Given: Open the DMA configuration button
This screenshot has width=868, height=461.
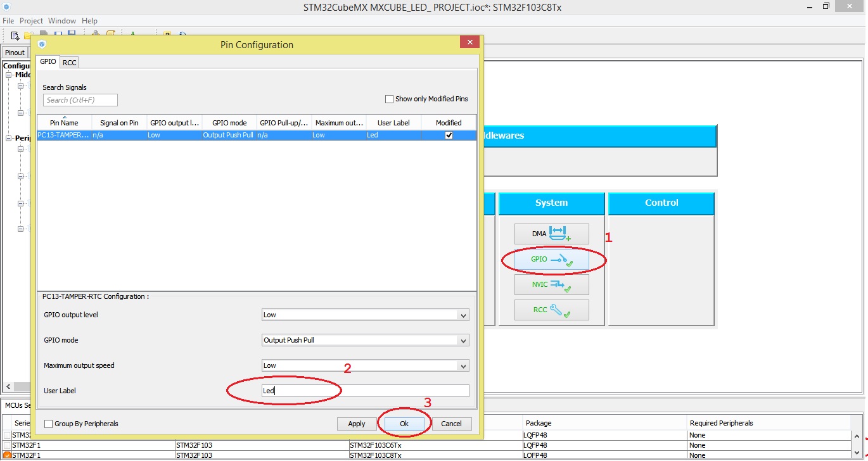Looking at the screenshot, I should point(551,234).
